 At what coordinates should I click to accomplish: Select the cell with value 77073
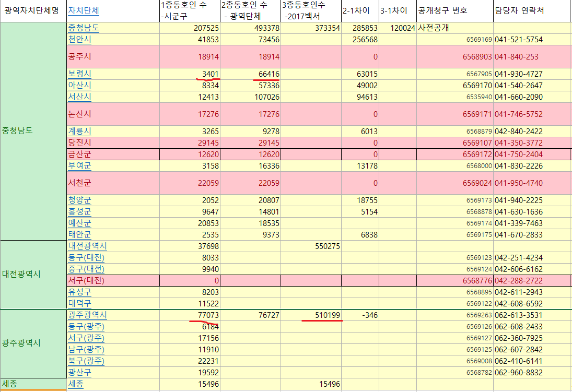(x=190, y=315)
